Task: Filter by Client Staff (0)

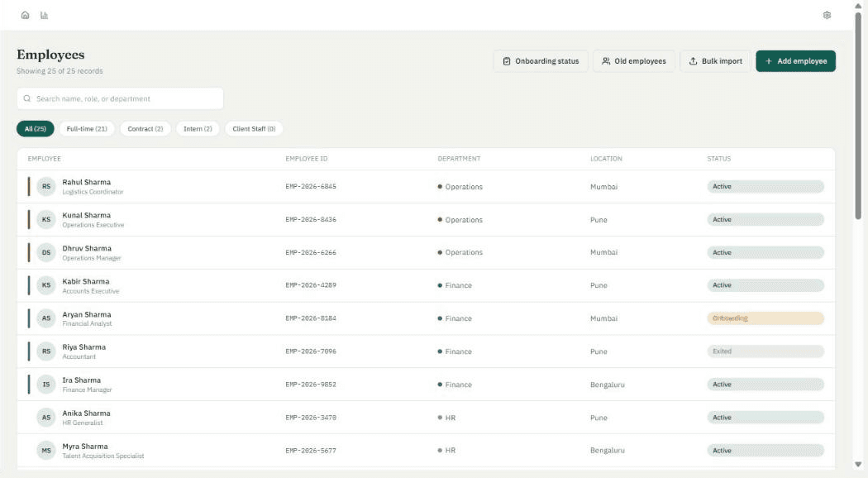Action: click(x=254, y=128)
